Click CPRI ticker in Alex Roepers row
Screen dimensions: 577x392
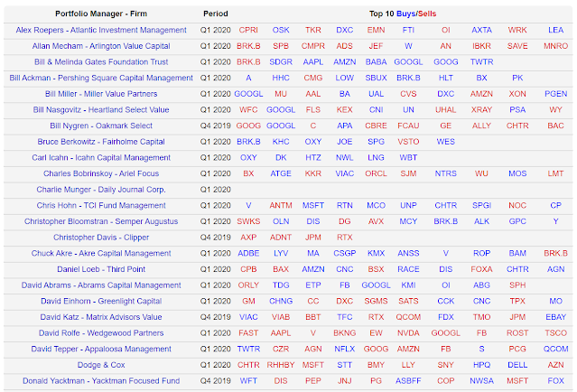(248, 30)
